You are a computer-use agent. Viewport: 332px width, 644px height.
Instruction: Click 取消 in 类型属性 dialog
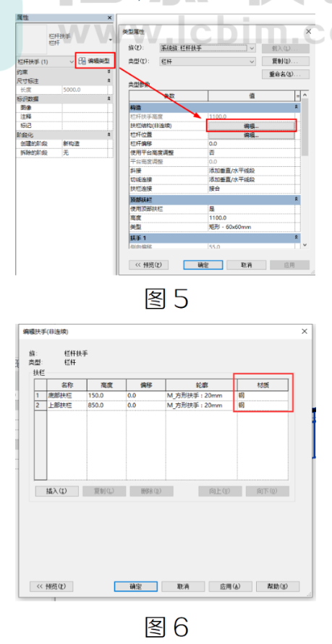[247, 265]
